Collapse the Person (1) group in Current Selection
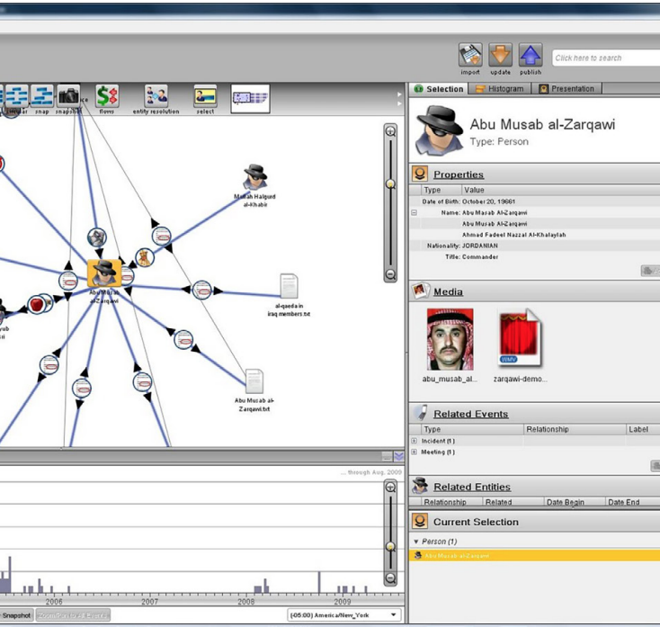 coord(415,541)
